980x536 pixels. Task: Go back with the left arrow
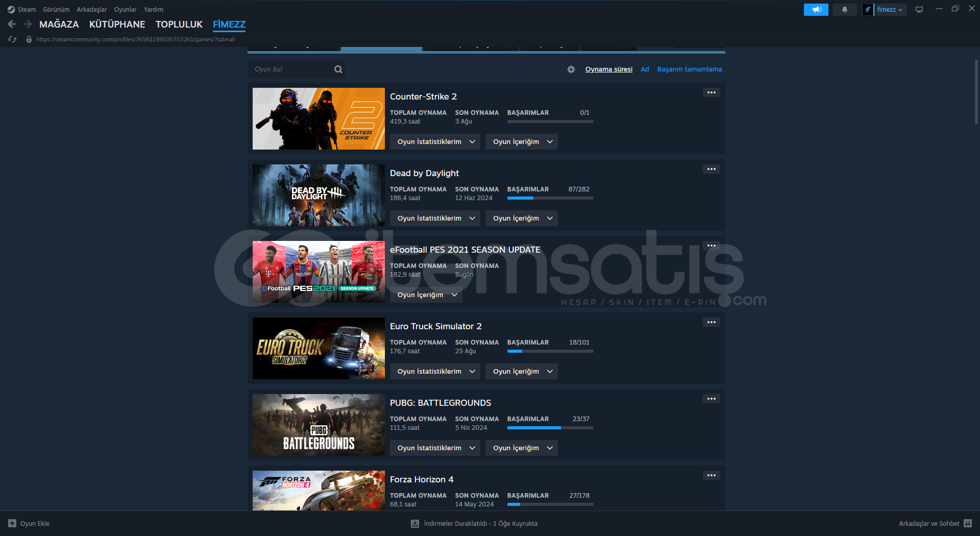point(12,24)
